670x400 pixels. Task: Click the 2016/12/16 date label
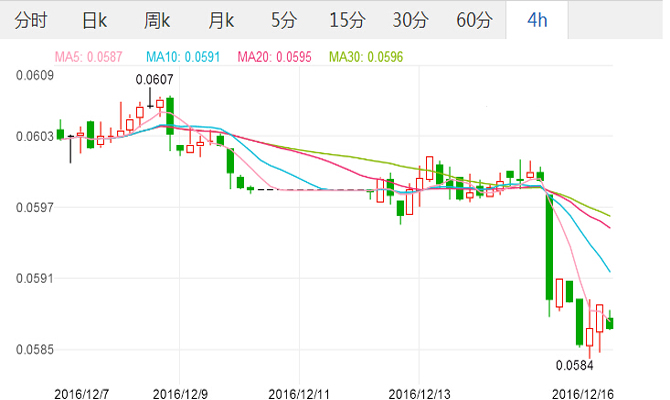pyautogui.click(x=583, y=394)
